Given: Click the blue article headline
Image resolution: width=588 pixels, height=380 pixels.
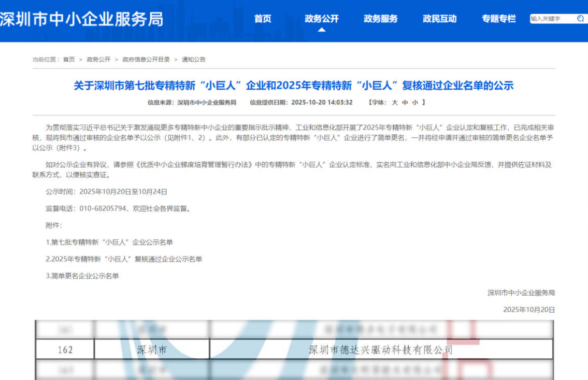Looking at the screenshot, I should (293, 86).
